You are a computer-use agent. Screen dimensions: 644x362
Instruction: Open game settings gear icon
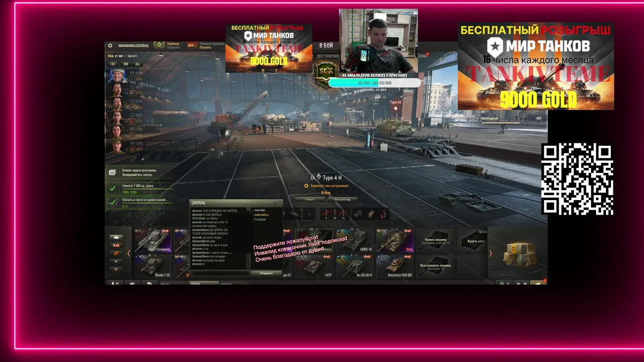[x=110, y=46]
